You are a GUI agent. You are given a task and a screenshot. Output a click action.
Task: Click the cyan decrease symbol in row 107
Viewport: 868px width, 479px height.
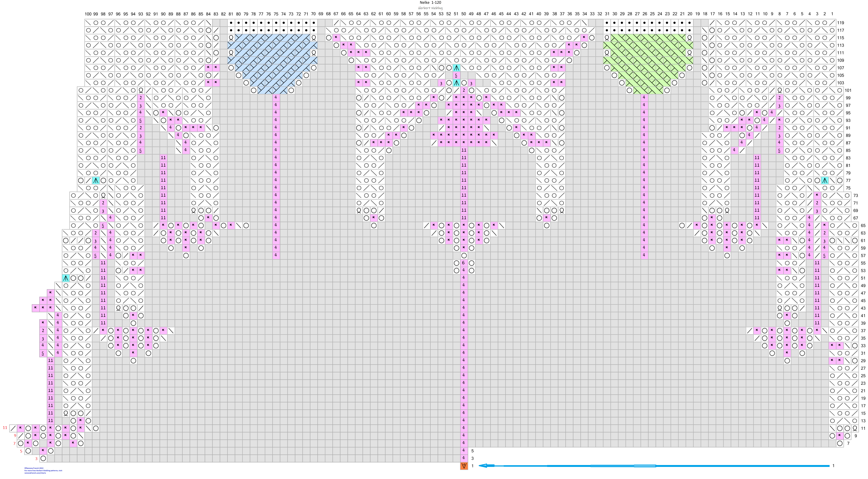456,68
